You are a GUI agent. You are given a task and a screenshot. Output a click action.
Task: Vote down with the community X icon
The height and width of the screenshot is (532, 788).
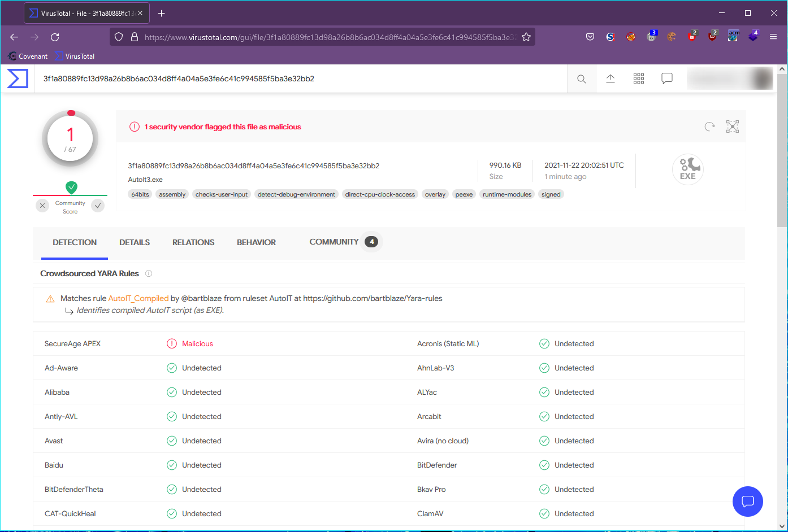42,206
